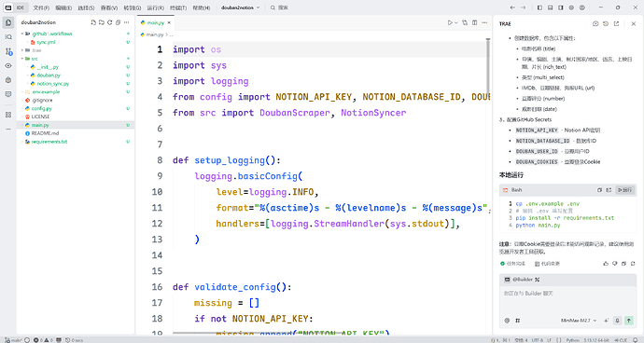
Task: Click the sparkle optimize prompt icon
Action: (x=607, y=321)
